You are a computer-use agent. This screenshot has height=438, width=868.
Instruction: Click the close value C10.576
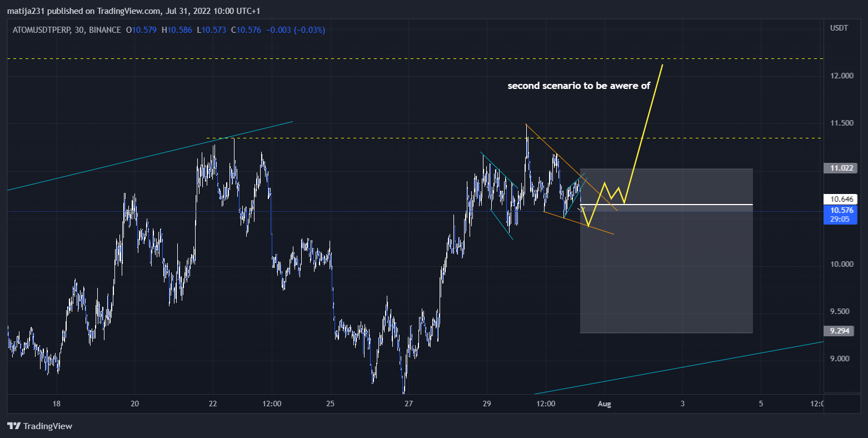(x=246, y=30)
